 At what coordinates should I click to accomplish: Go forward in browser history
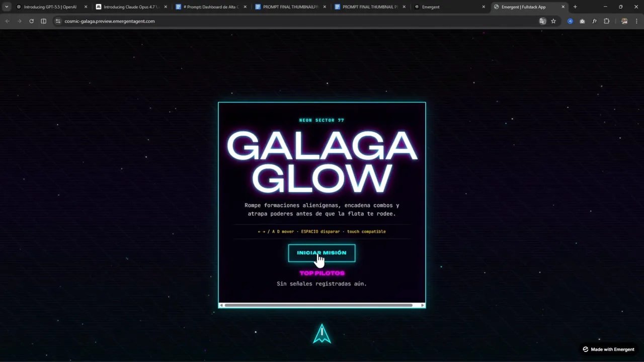coord(19,21)
